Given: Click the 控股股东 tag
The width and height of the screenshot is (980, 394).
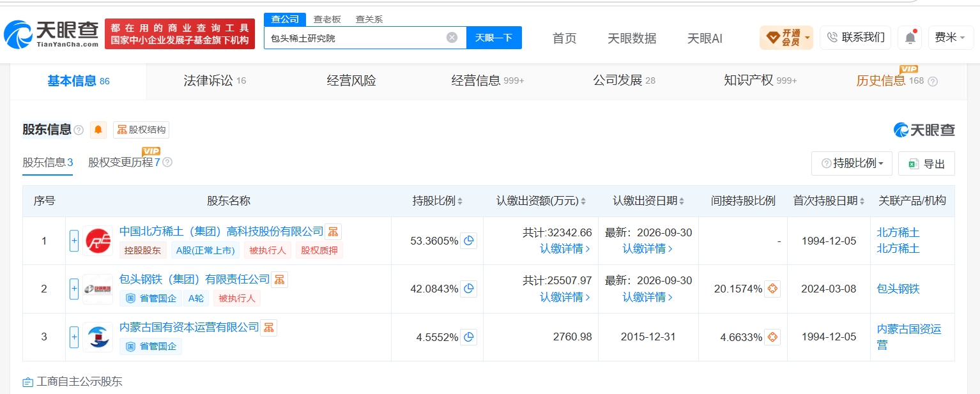Looking at the screenshot, I should 143,250.
